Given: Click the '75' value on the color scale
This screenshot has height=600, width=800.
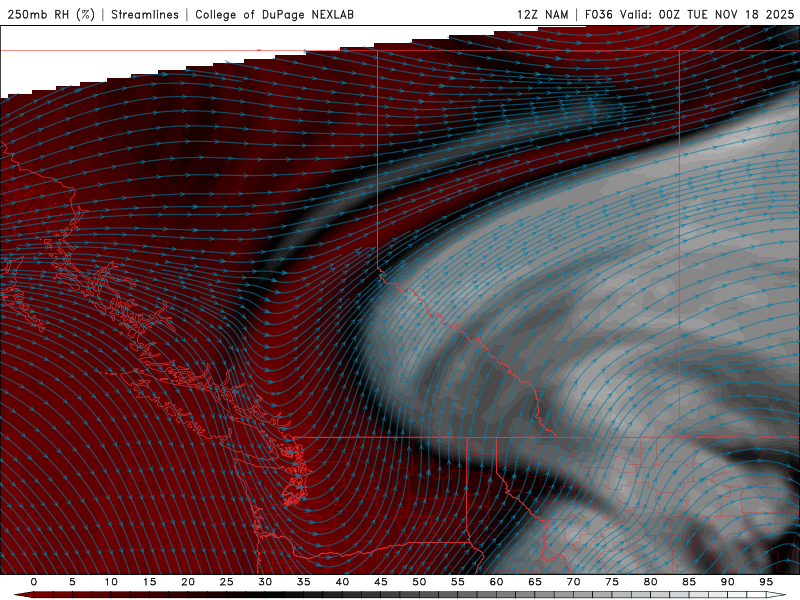Looking at the screenshot, I should [612, 582].
